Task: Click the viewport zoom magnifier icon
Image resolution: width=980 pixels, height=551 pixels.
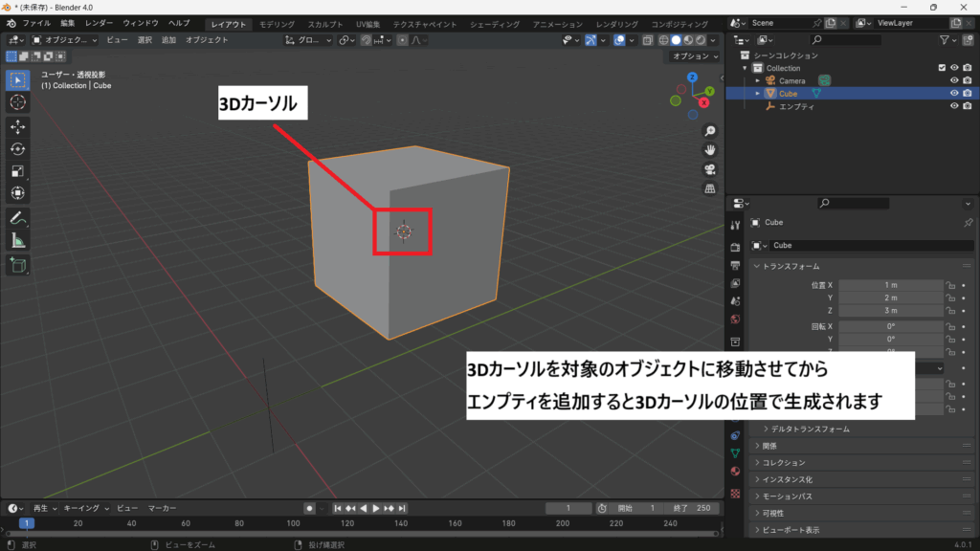Action: pos(710,131)
